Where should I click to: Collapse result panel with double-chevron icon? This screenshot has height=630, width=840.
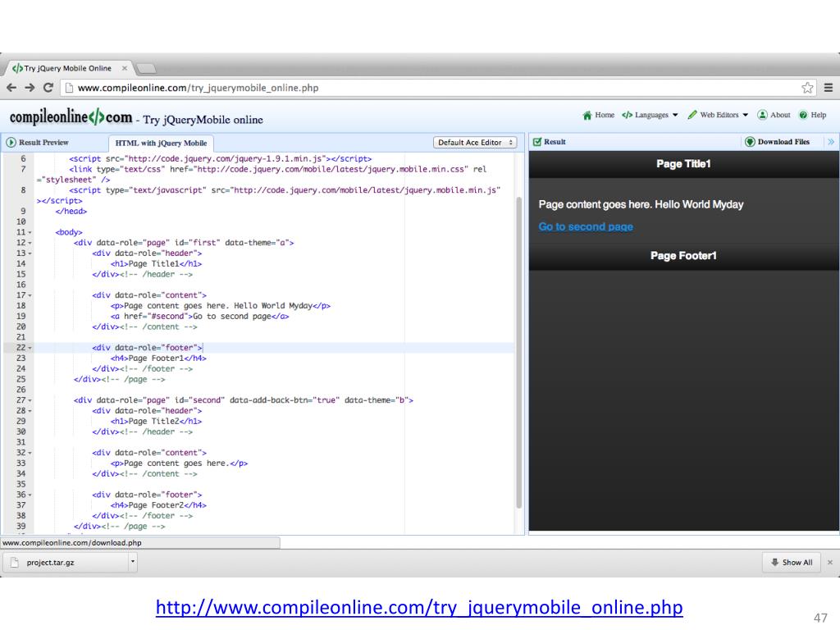(x=831, y=142)
